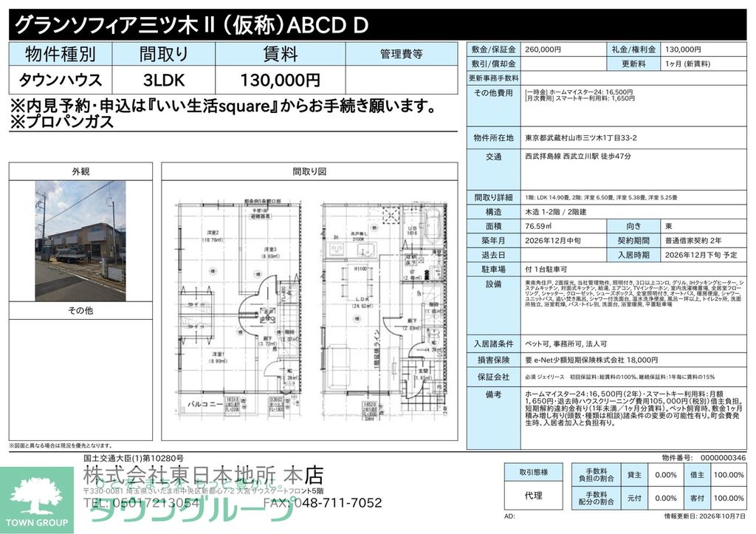This screenshot has height=534, width=756.
Task: Select the second-floor plan with balcony
Action: click(x=240, y=308)
